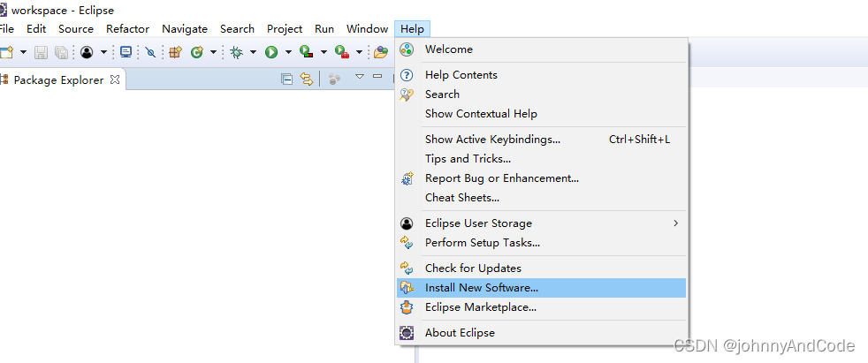Open the Source menu
The width and height of the screenshot is (868, 363).
pos(76,29)
